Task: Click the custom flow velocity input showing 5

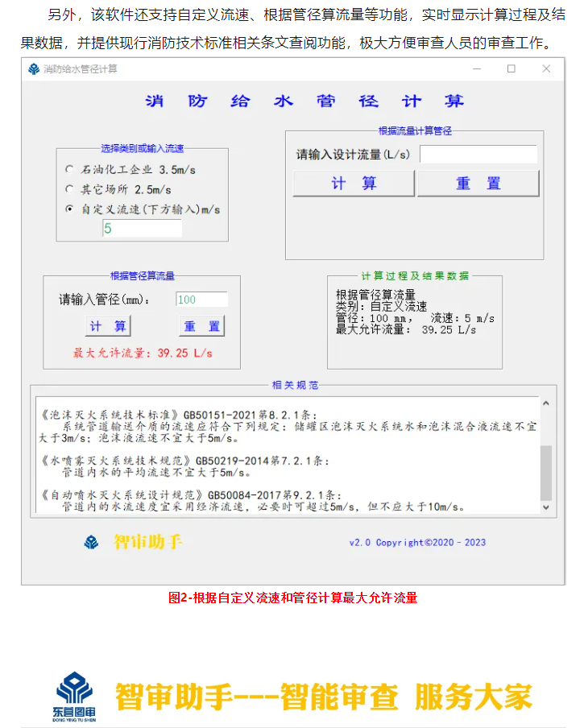Action: click(x=142, y=228)
